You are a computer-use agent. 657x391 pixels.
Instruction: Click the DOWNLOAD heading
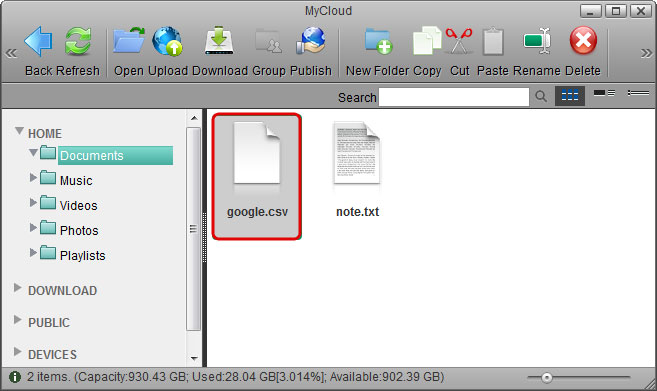(x=62, y=291)
